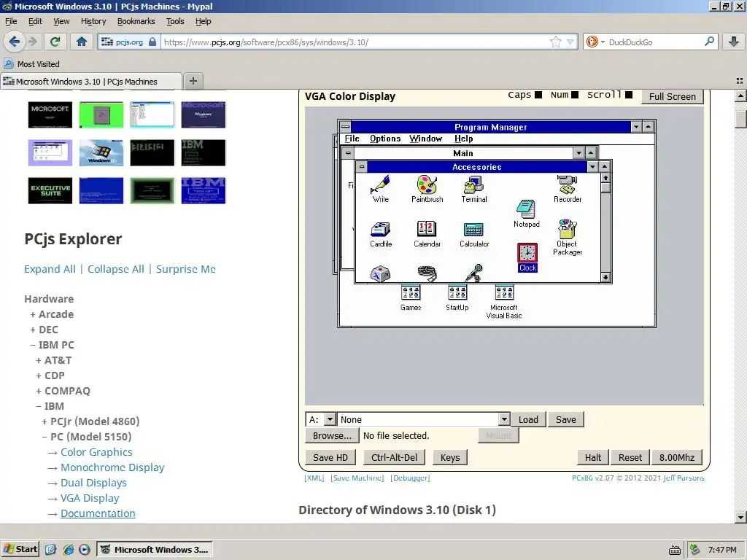Open the Games program group icon
Screen dimensions: 747x560
point(411,297)
